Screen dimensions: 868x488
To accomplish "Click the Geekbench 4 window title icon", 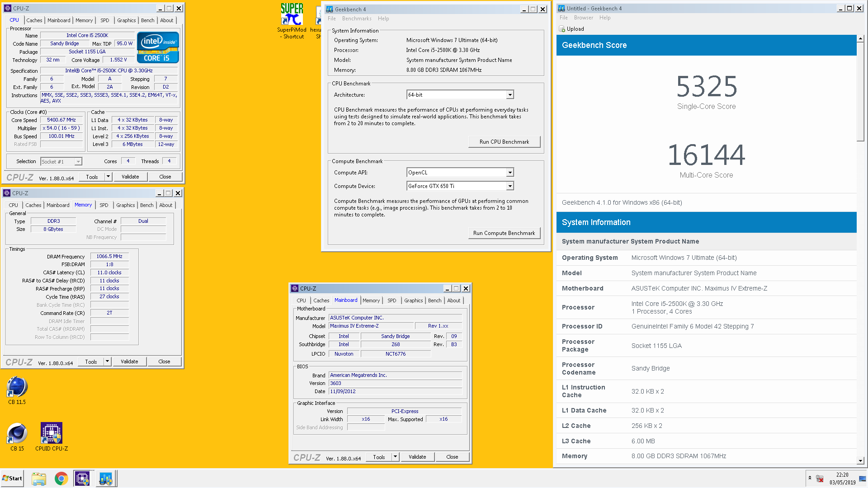I will click(x=329, y=9).
